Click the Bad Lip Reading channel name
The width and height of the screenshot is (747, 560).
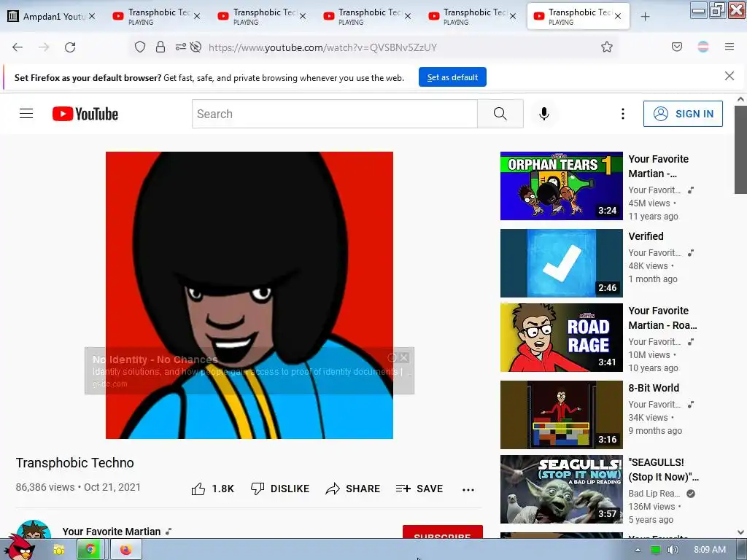click(x=654, y=494)
